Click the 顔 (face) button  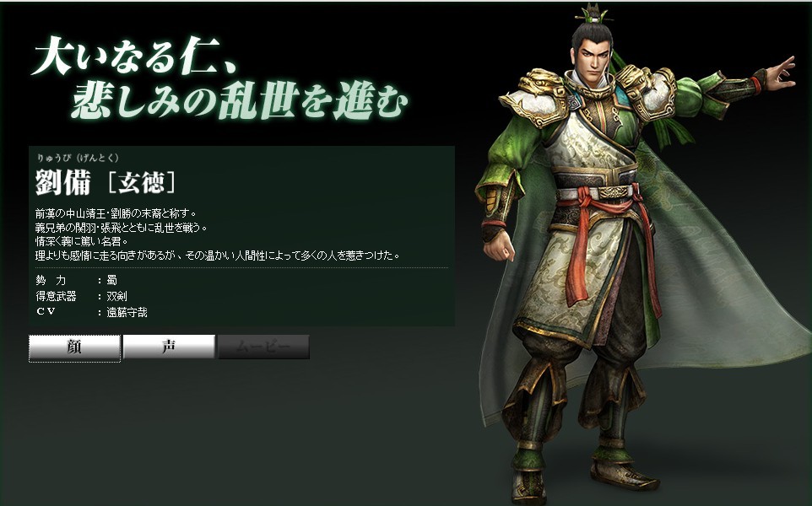point(74,347)
